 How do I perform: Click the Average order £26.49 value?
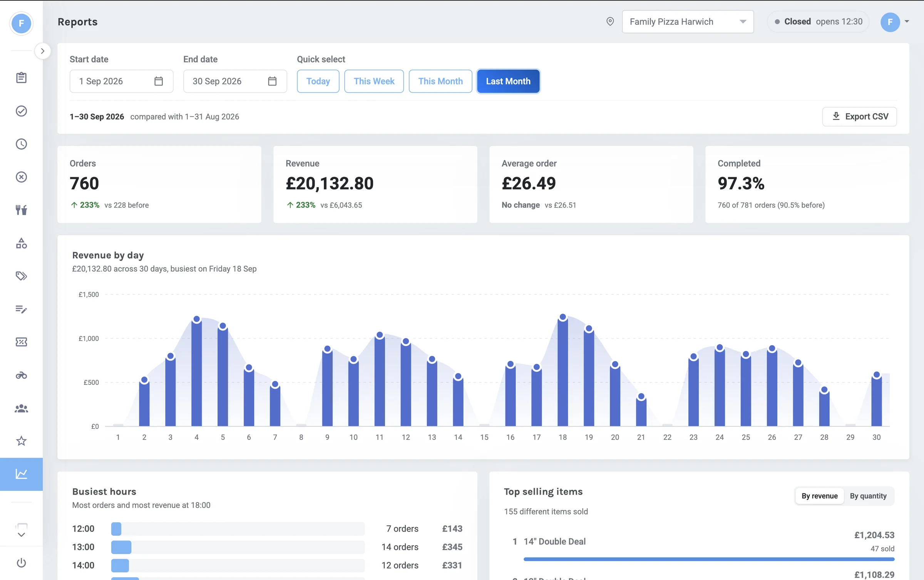(x=529, y=184)
